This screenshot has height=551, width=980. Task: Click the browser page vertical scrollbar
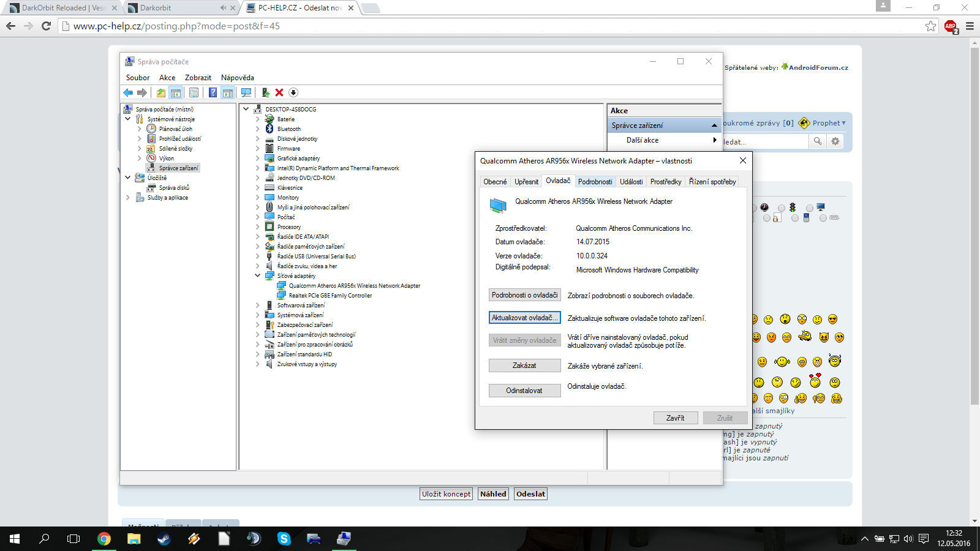[x=974, y=245]
